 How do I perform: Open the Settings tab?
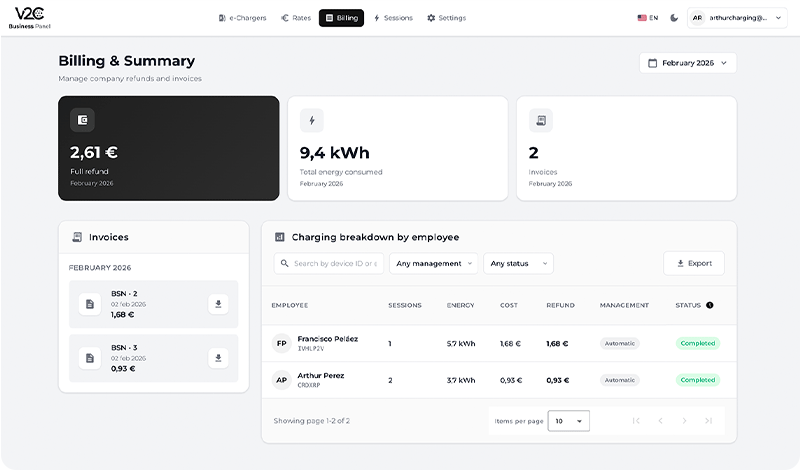[446, 18]
